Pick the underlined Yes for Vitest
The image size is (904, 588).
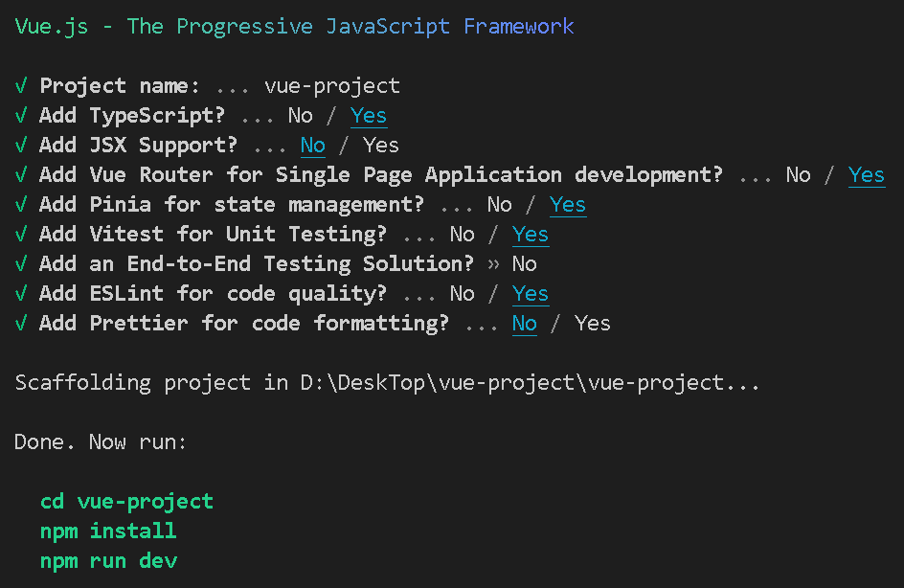(531, 235)
